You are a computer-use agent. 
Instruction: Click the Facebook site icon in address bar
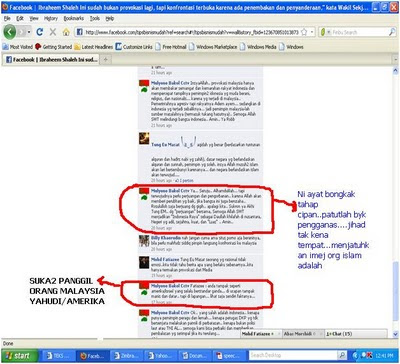point(80,32)
